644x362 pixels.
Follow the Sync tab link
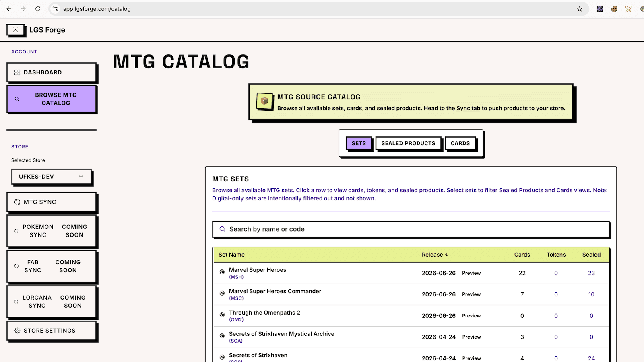point(468,108)
